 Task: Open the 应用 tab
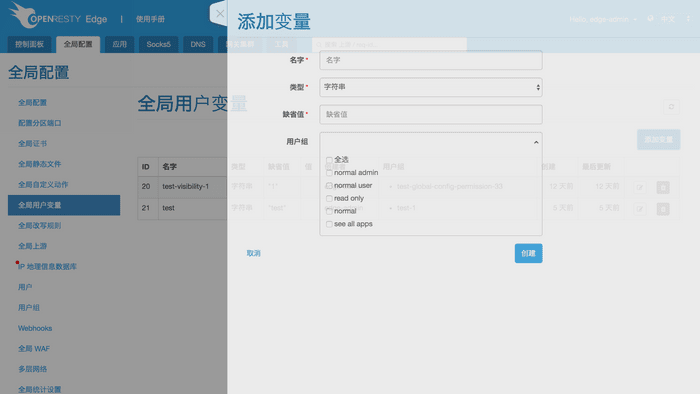(119, 44)
